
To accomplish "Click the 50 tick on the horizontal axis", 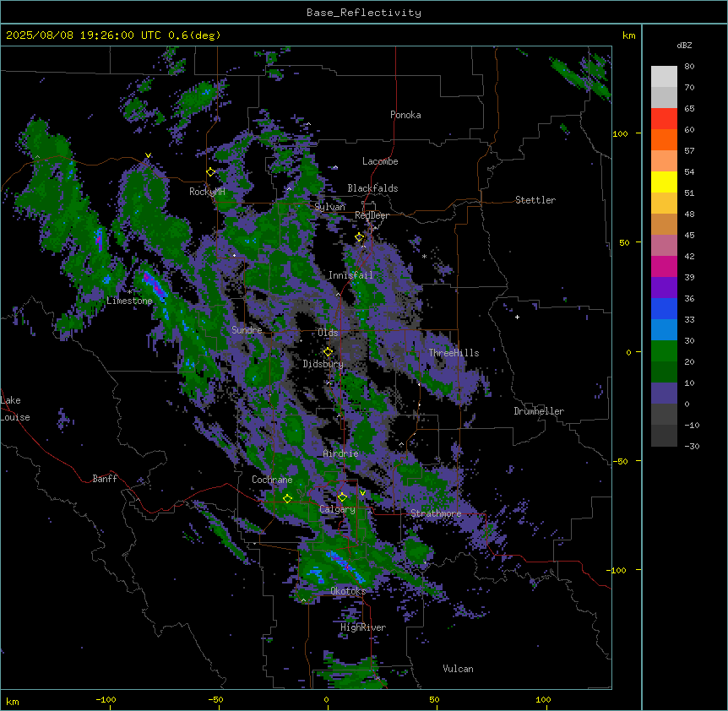I will tap(434, 699).
